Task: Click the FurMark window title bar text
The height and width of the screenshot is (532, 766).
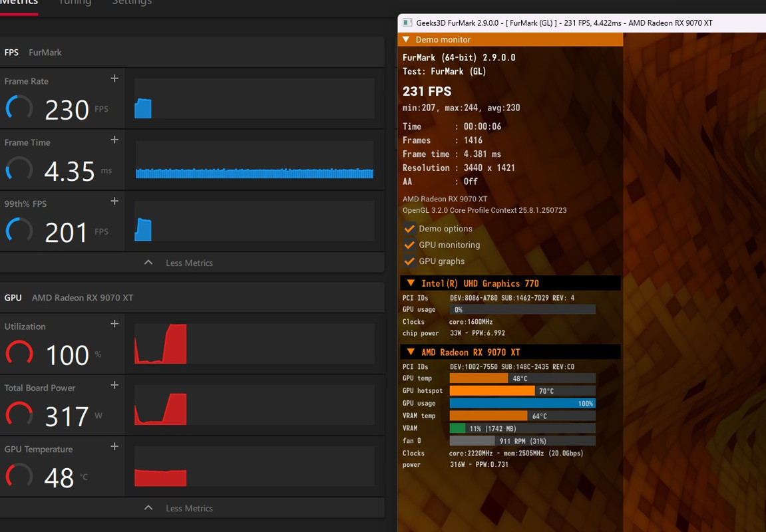Action: (x=564, y=23)
